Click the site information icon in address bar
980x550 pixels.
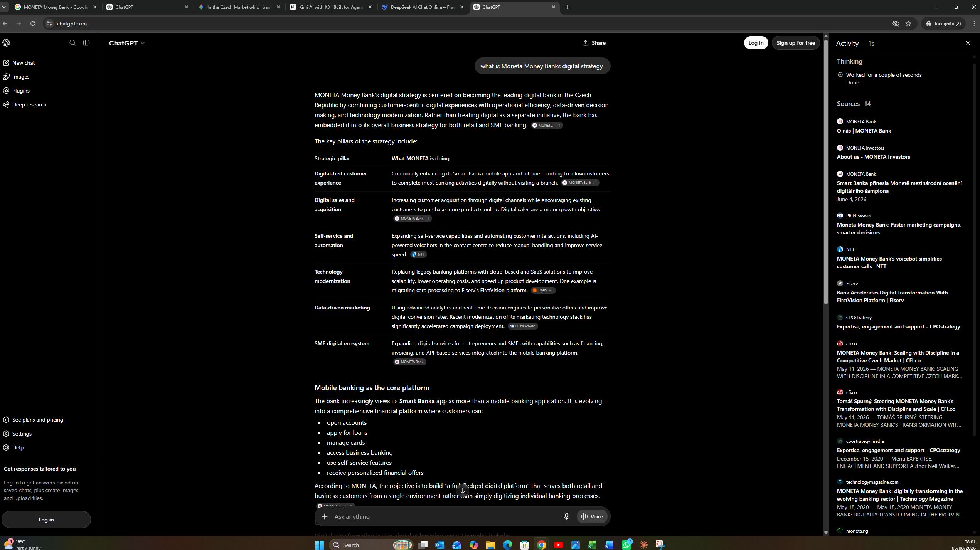(49, 24)
